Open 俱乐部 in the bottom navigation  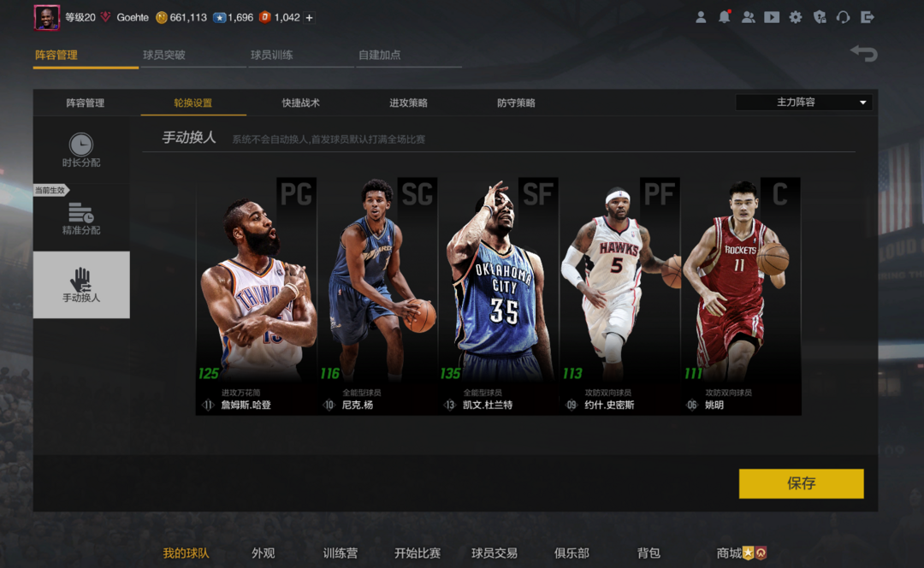click(572, 553)
